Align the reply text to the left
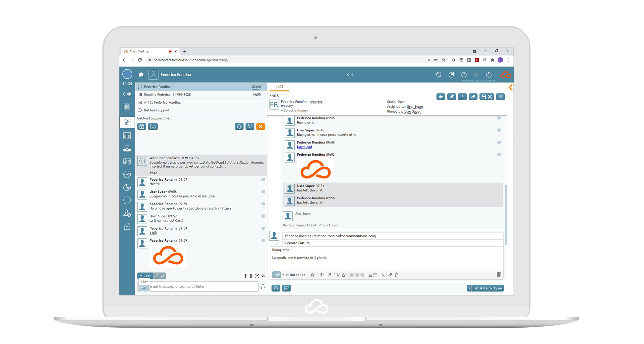This screenshot has height=344, width=644. (352, 275)
